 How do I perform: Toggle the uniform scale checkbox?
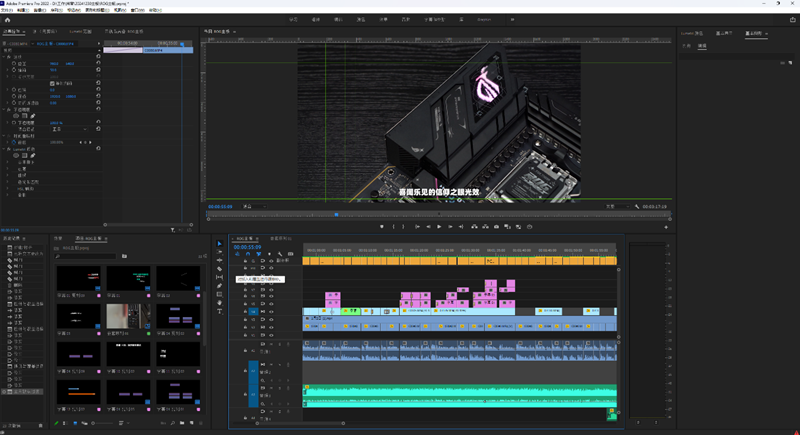pos(54,83)
